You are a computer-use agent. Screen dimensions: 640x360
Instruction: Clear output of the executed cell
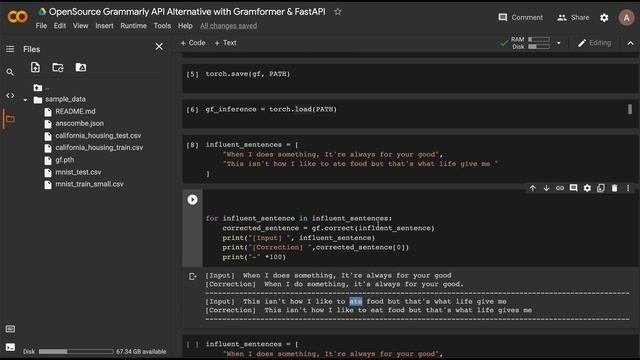193,276
